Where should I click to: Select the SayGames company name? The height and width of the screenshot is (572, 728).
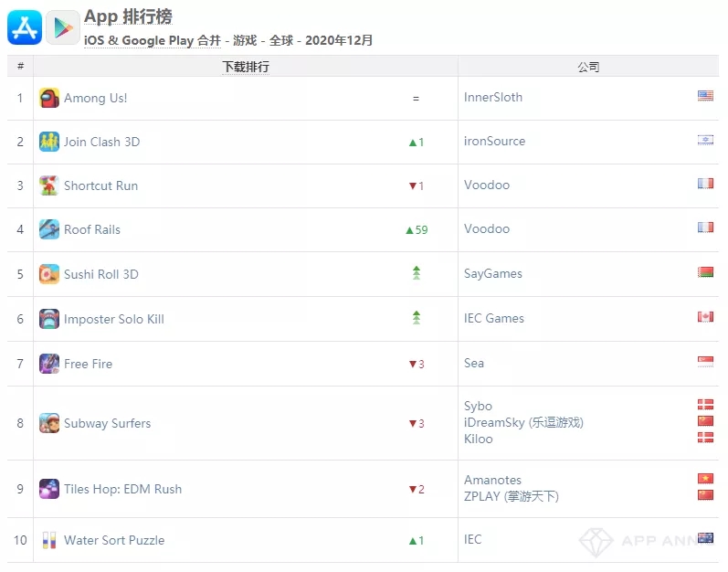(492, 273)
